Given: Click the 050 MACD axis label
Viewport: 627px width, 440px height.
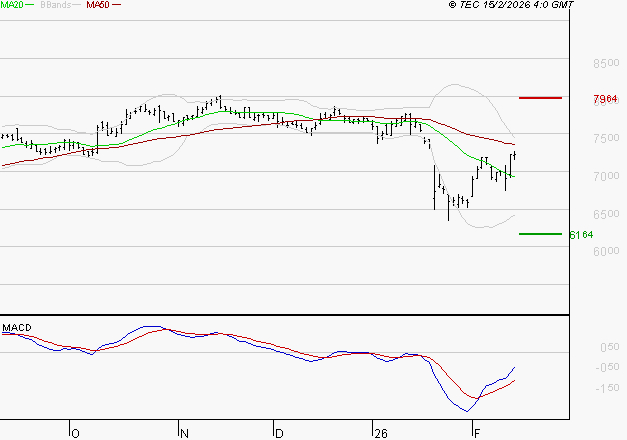Looking at the screenshot, I should tap(610, 347).
